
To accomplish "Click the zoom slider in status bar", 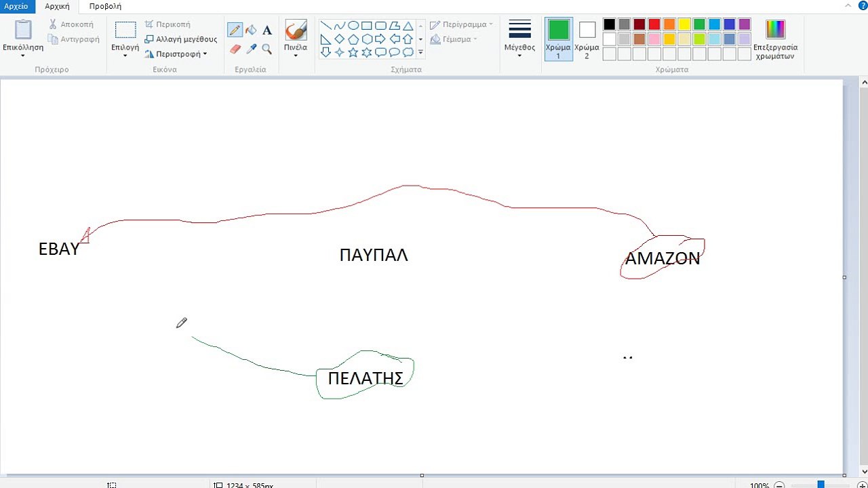I will (x=821, y=485).
